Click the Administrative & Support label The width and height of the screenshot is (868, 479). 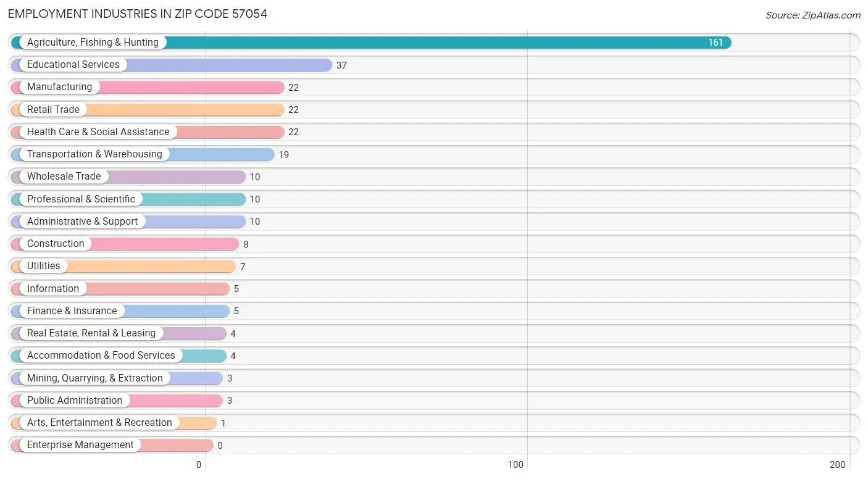(x=82, y=222)
